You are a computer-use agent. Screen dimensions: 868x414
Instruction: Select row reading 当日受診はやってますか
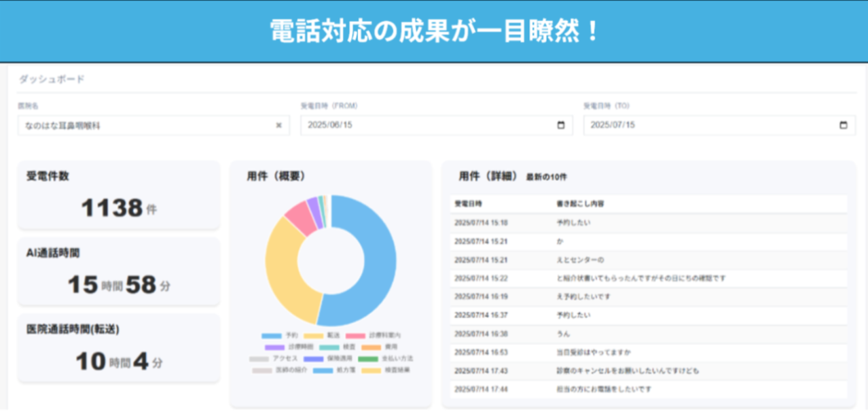point(649,352)
